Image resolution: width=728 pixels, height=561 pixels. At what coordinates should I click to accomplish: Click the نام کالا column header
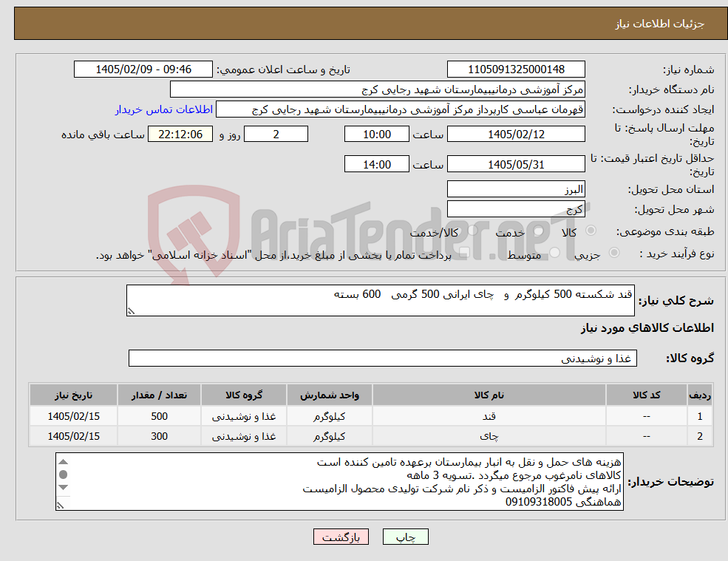point(489,395)
